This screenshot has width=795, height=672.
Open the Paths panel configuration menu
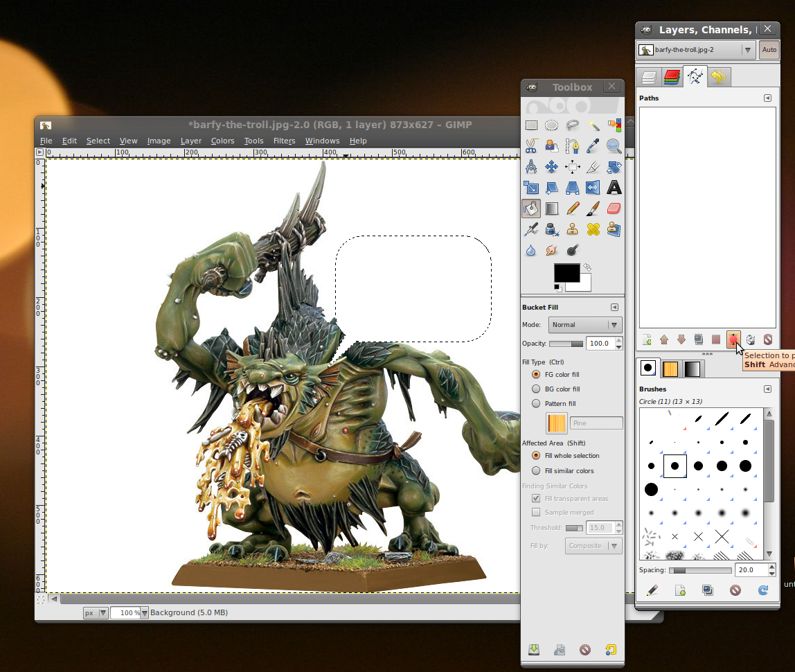pyautogui.click(x=767, y=98)
